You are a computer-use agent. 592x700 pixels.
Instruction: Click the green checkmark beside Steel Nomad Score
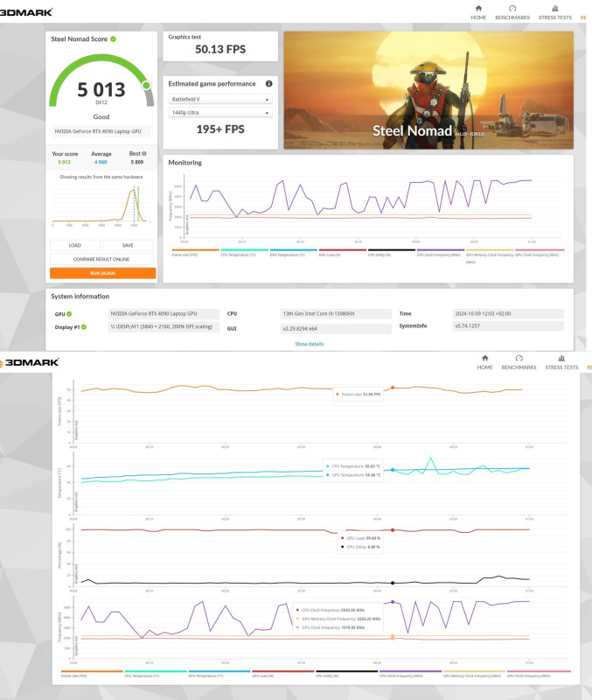[x=114, y=38]
